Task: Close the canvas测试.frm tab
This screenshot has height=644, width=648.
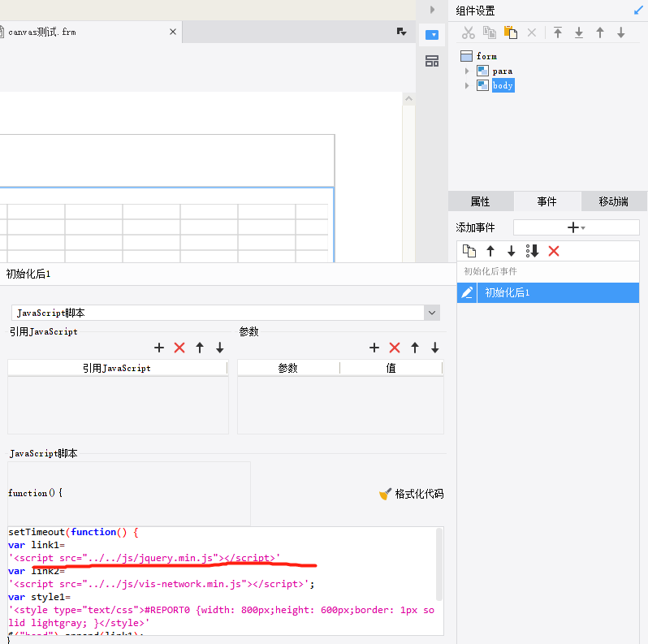Action: 173,32
